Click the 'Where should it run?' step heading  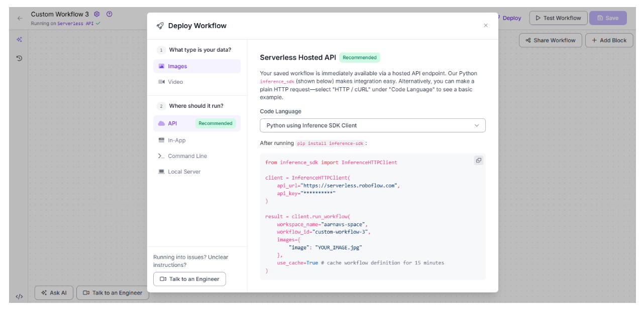pos(196,106)
